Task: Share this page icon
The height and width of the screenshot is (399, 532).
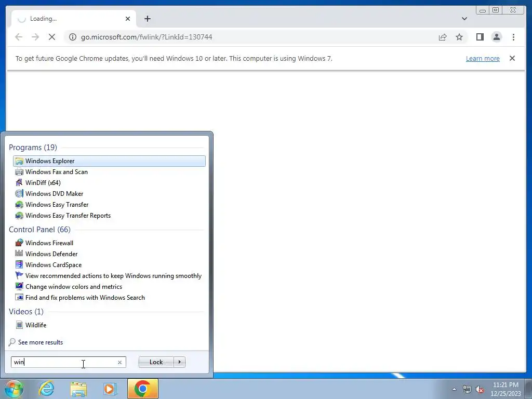Action: 443,37
